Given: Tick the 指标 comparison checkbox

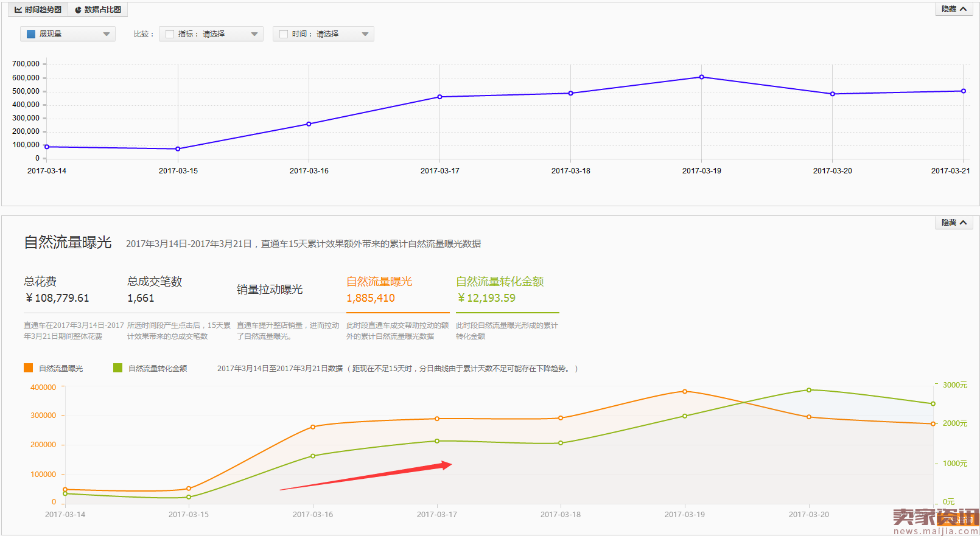Looking at the screenshot, I should tap(170, 34).
